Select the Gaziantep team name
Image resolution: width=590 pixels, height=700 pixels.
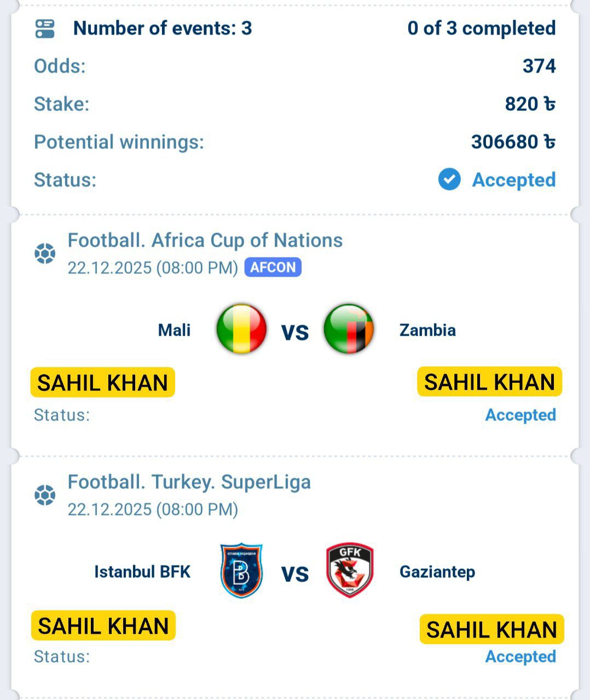pyautogui.click(x=437, y=571)
